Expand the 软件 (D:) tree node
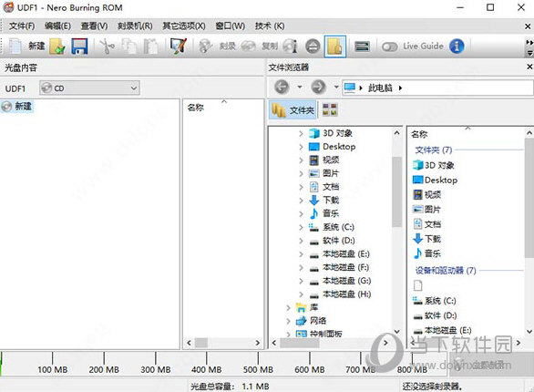The height and width of the screenshot is (392, 534). click(301, 241)
